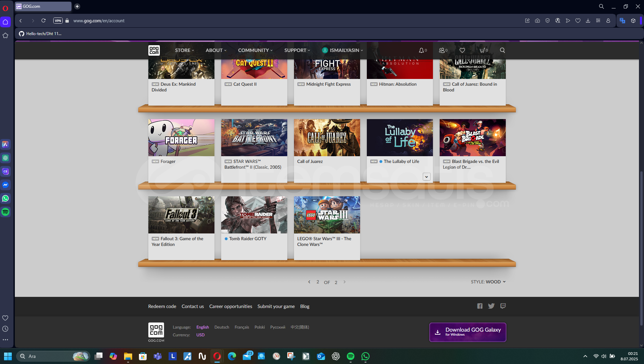Open the GOG.com logo home link
This screenshot has height=364, width=644.
point(154,50)
